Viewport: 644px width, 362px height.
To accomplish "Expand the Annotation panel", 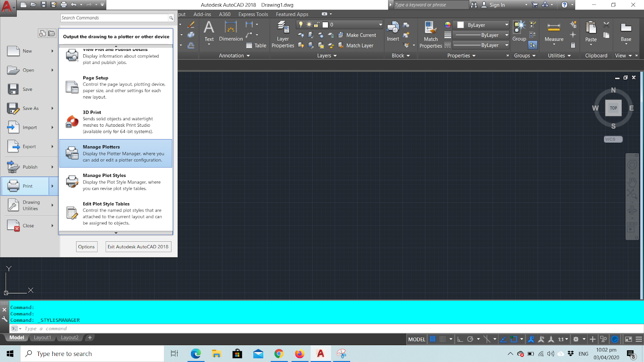I will (x=235, y=56).
